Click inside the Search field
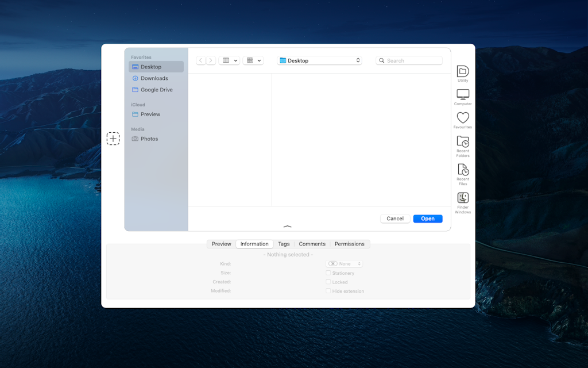 (x=409, y=60)
